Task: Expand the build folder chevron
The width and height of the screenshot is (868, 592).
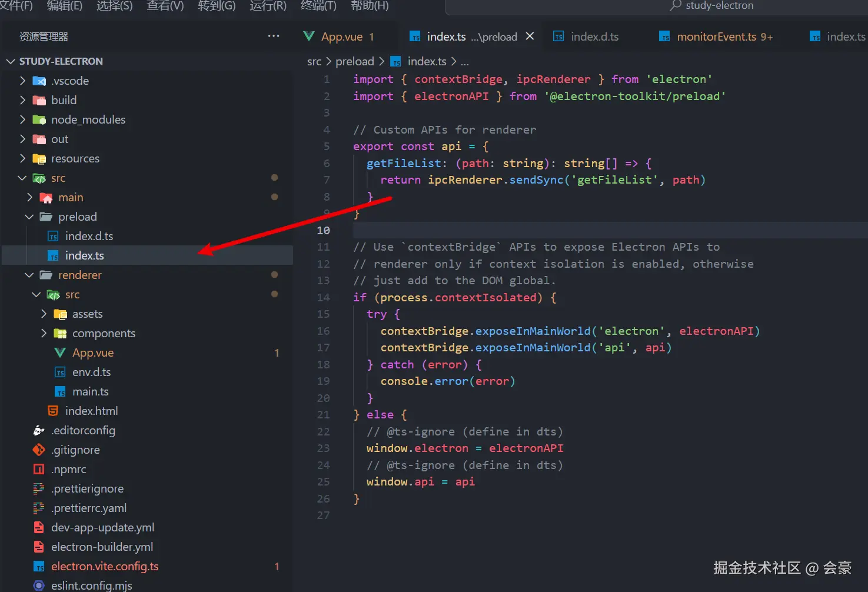Action: click(22, 100)
